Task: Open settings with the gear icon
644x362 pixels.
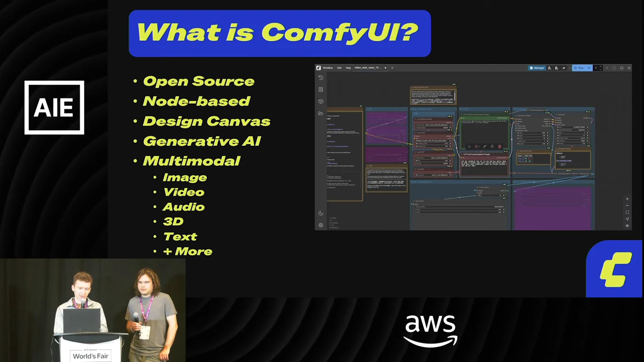Action: click(x=320, y=225)
